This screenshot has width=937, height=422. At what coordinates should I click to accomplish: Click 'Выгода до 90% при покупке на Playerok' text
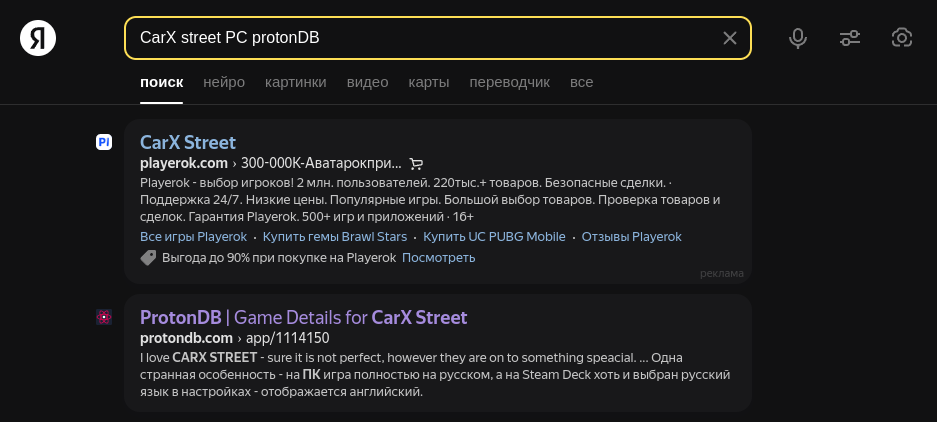click(279, 258)
